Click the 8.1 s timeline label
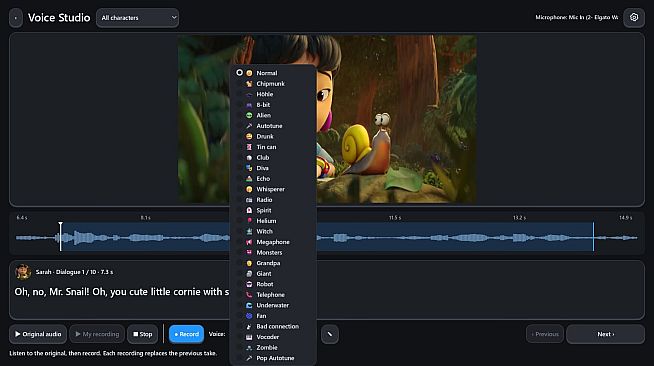Image resolution: width=654 pixels, height=366 pixels. point(146,218)
